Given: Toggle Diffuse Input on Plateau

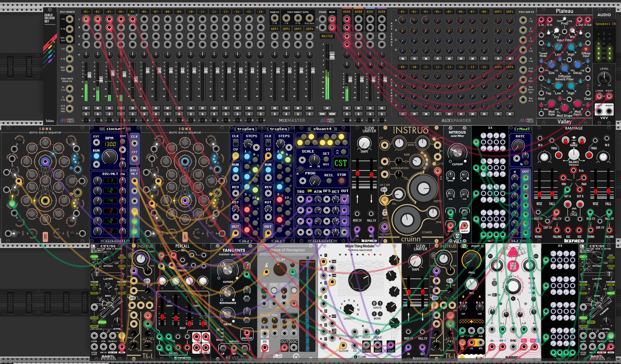Looking at the screenshot, I should pos(586,49).
